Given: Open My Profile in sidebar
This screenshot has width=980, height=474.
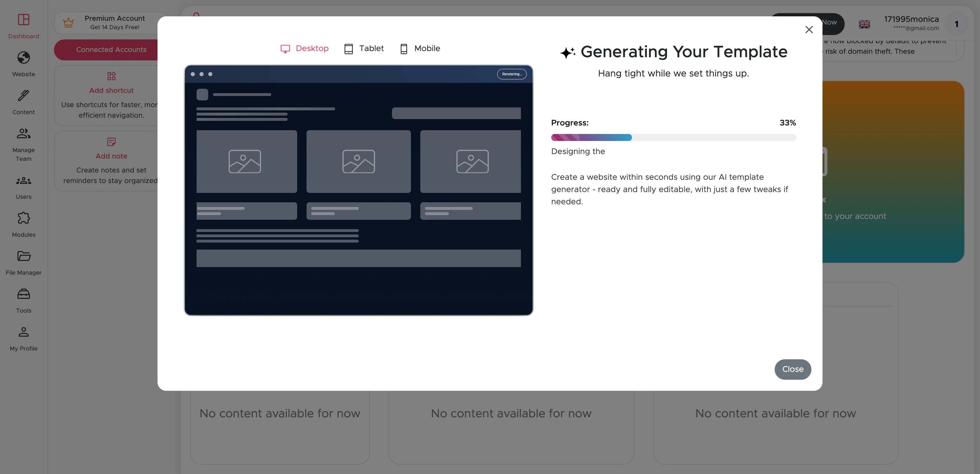Looking at the screenshot, I should click(24, 339).
